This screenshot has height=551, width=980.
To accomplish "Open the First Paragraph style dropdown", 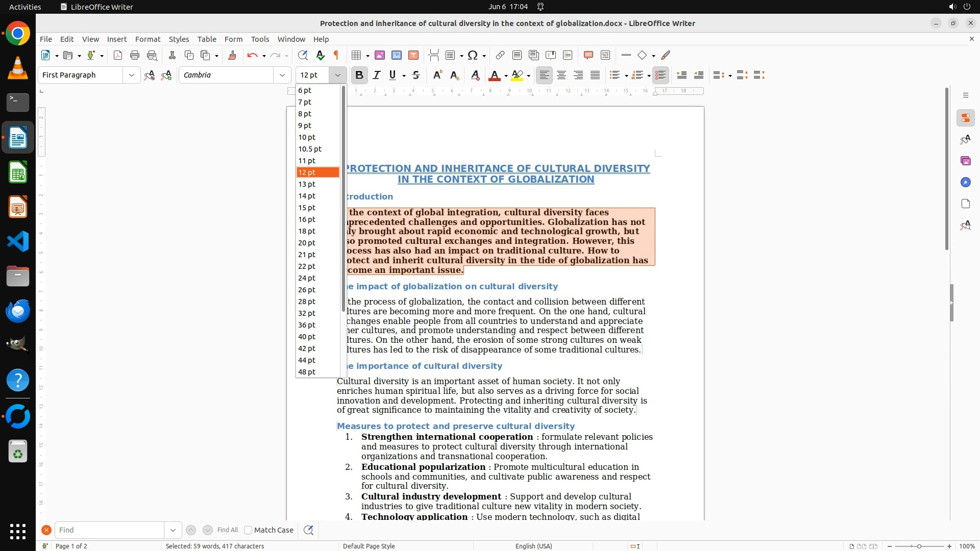I will pos(131,75).
